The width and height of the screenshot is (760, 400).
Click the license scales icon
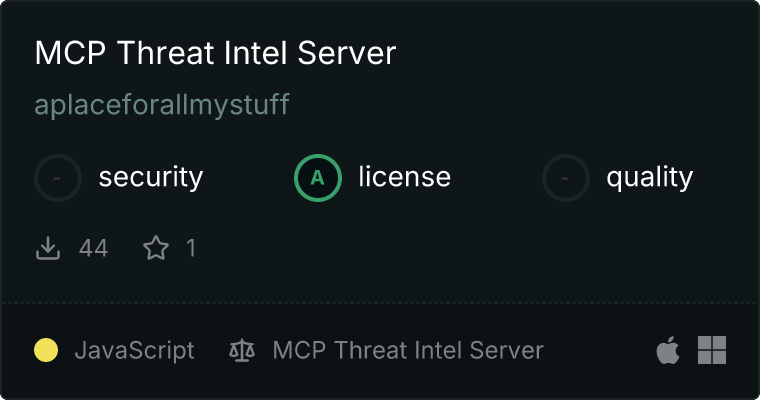coord(242,350)
